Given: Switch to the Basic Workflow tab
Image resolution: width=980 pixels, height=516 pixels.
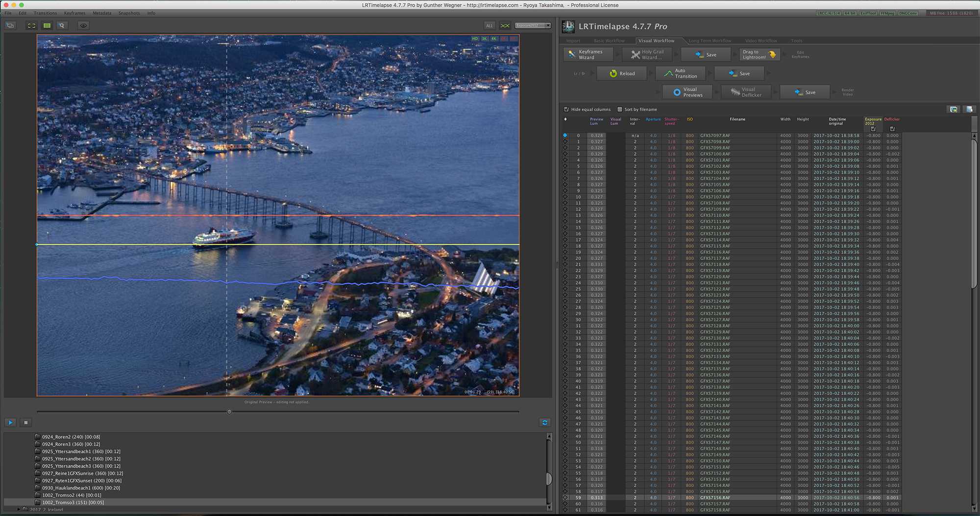Looking at the screenshot, I should pos(609,41).
